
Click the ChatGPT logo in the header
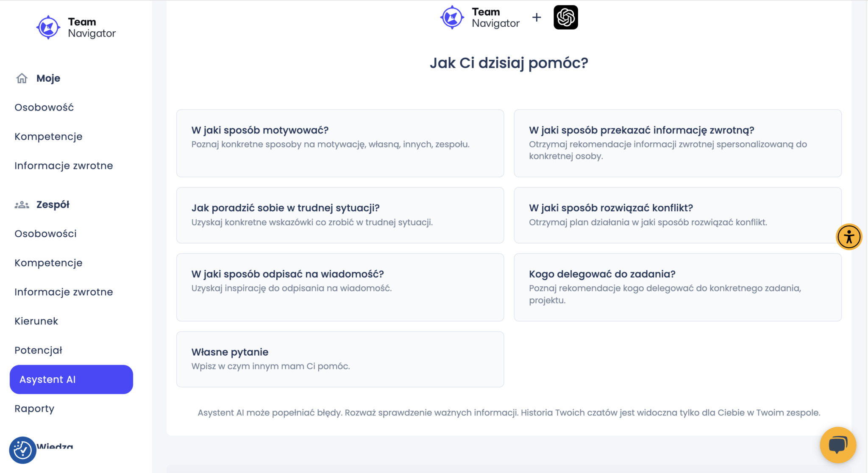tap(565, 17)
